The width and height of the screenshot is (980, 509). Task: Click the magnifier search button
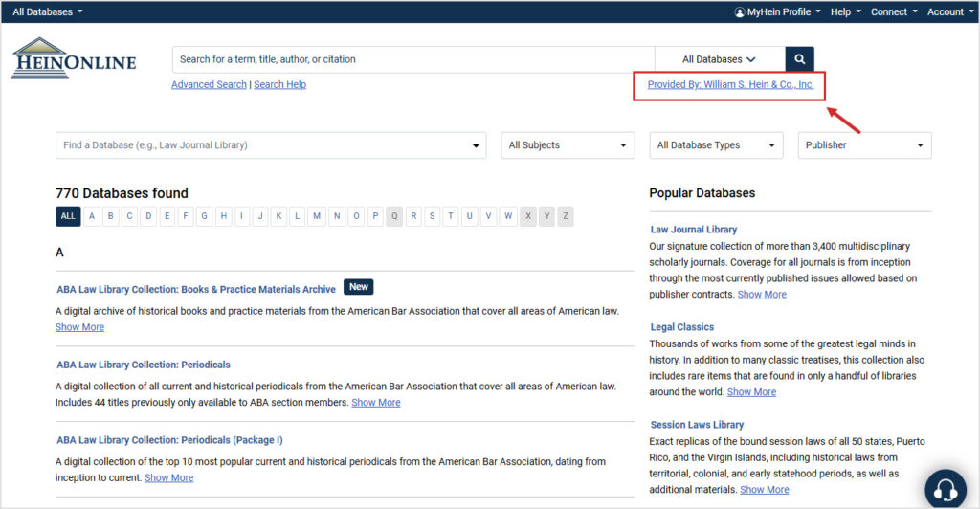point(799,59)
